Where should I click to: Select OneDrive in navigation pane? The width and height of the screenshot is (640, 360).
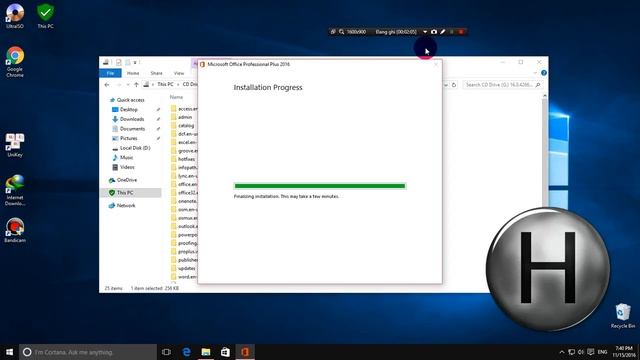pyautogui.click(x=123, y=180)
